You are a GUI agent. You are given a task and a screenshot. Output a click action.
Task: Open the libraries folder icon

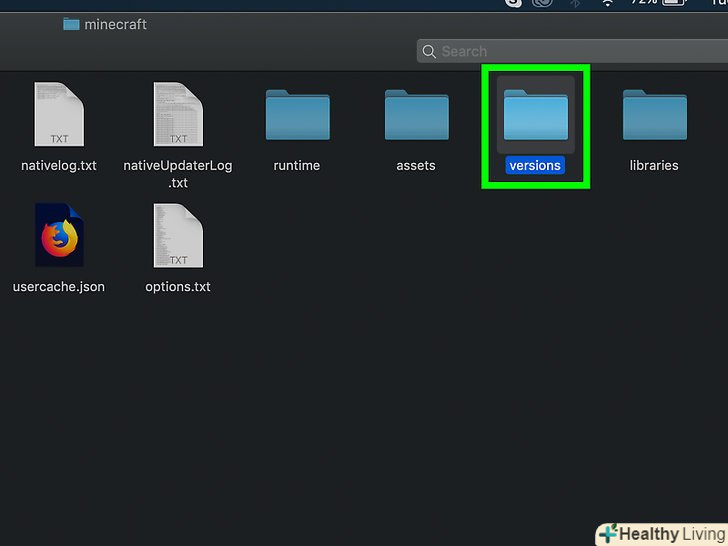[x=655, y=115]
